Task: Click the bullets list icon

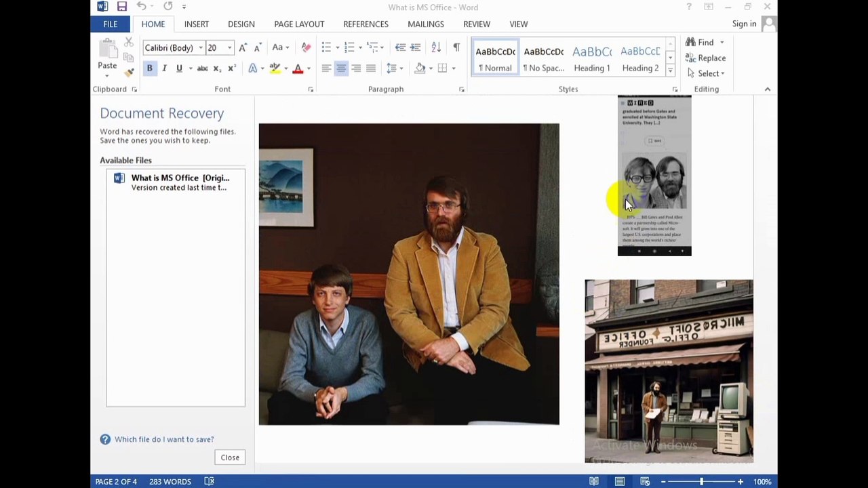Action: (x=326, y=47)
